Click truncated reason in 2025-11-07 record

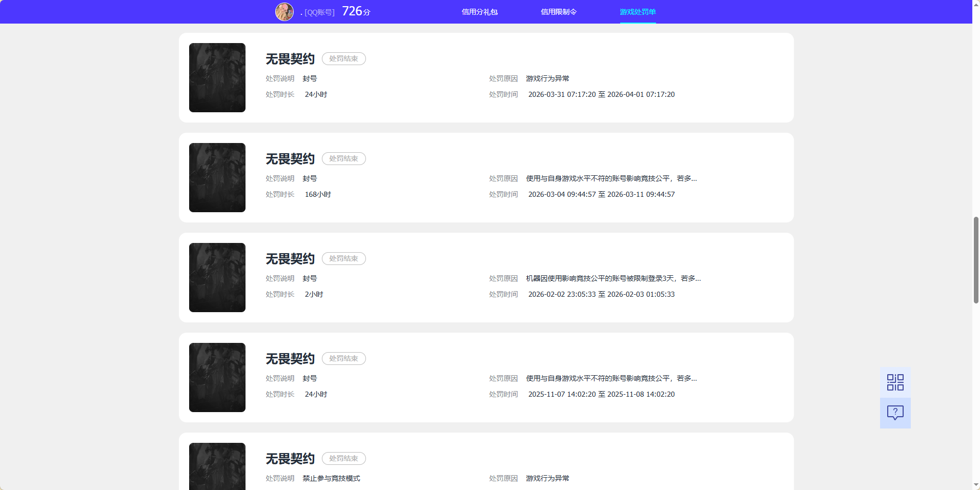coord(611,378)
